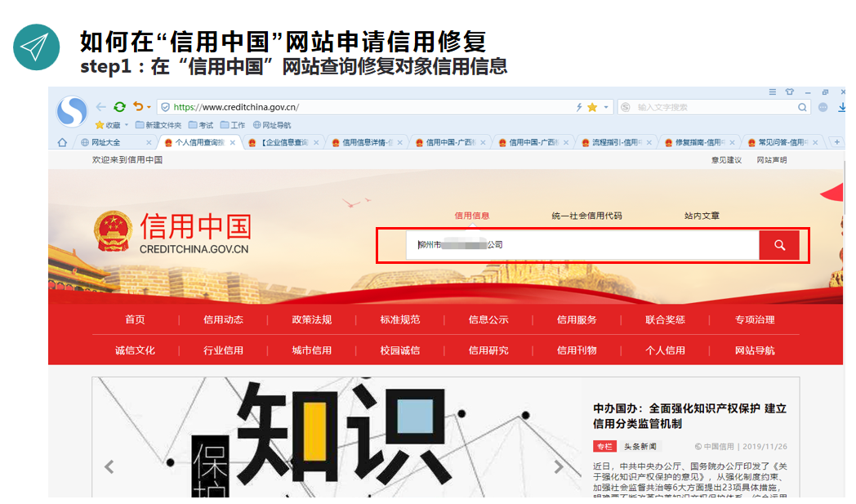Go back with the back arrow
856x504 pixels.
coord(101,107)
